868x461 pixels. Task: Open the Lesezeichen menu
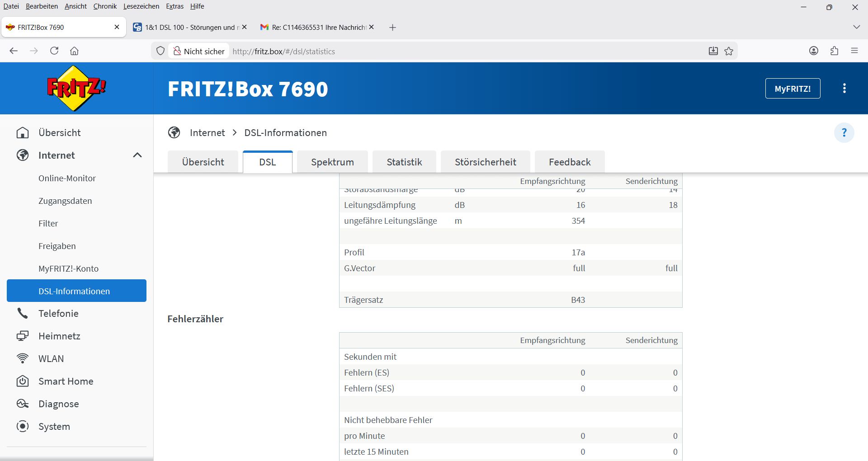point(141,6)
